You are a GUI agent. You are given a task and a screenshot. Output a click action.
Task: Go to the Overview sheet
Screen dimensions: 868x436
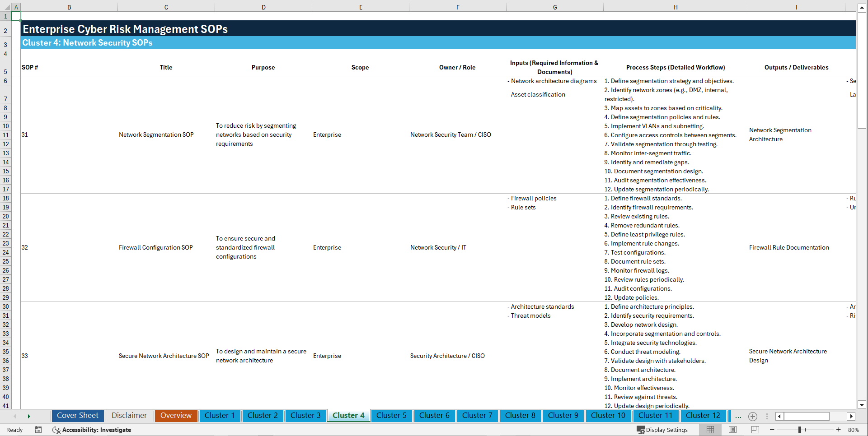(176, 416)
